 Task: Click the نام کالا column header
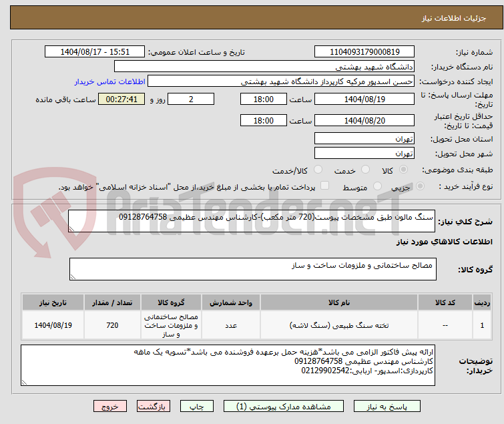[x=339, y=302]
